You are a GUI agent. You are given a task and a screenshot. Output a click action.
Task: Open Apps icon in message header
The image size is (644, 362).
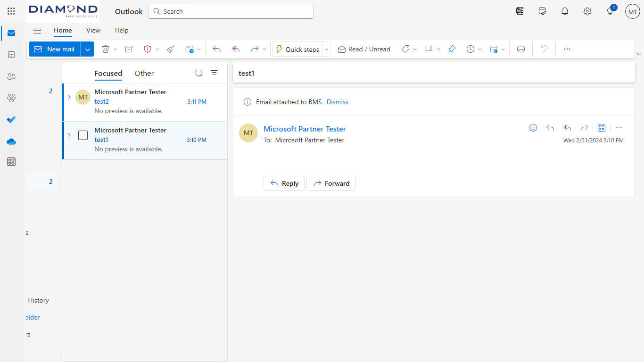(x=602, y=128)
